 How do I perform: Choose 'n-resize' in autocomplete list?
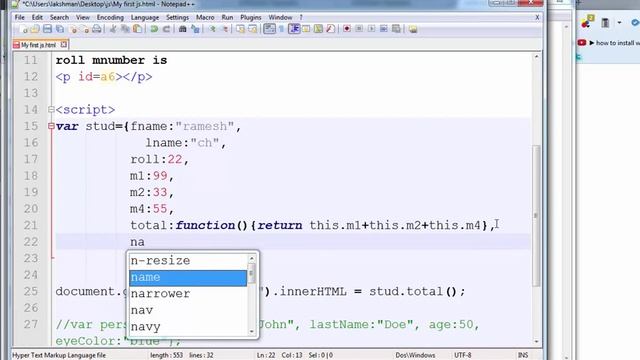click(188, 260)
